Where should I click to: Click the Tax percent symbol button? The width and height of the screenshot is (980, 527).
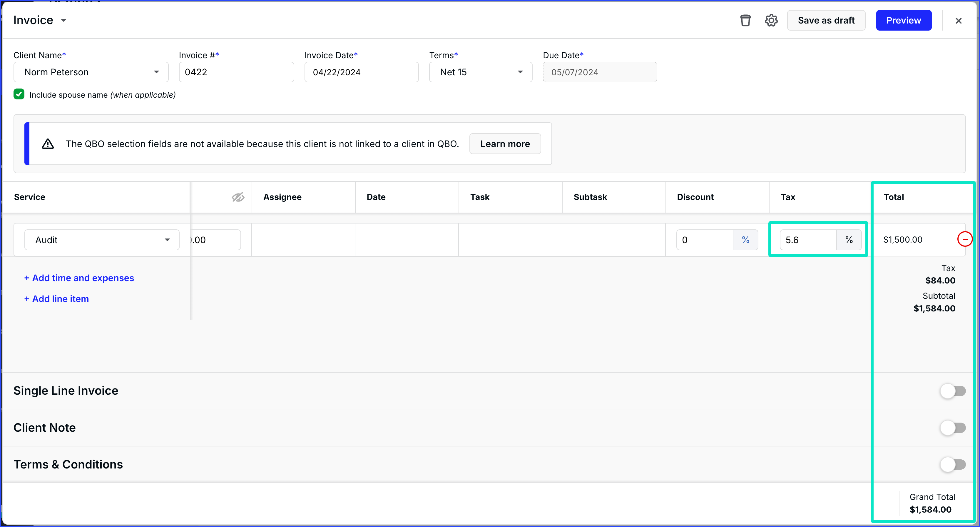(849, 240)
